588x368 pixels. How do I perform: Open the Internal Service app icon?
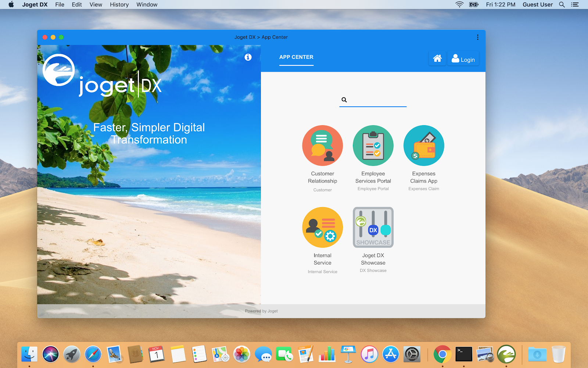coord(322,227)
